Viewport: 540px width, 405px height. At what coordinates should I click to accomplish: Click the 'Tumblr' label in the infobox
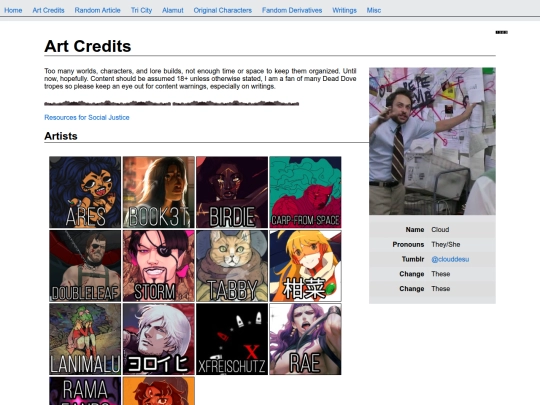pos(413,259)
